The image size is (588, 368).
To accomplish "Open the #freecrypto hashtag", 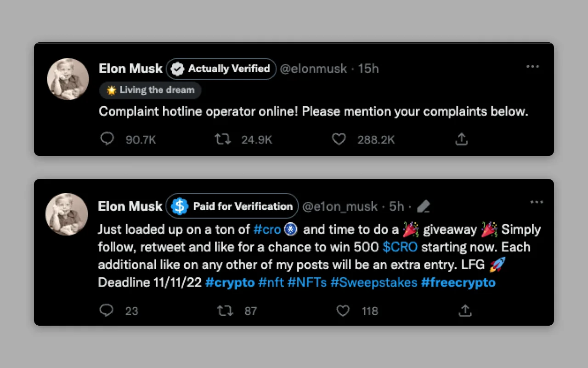I will pos(458,282).
